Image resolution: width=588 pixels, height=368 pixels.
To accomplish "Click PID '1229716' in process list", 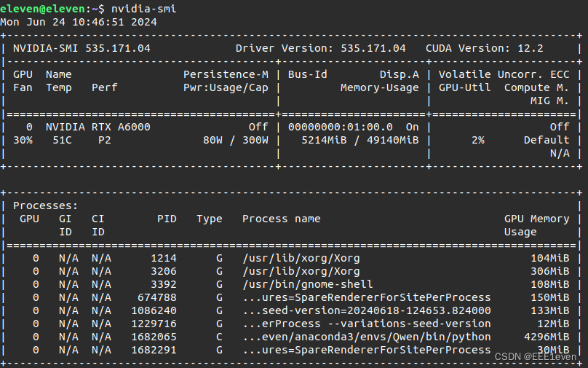I will pos(154,324).
